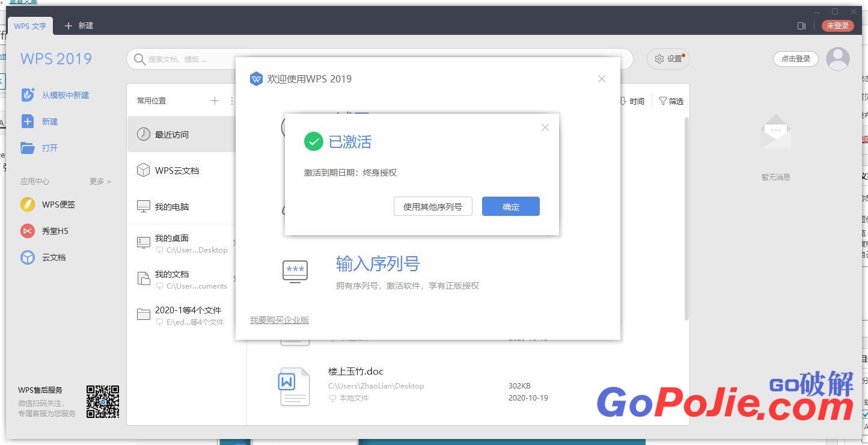Image resolution: width=868 pixels, height=445 pixels.
Task: Confirm activation with the 确定 button
Action: pos(510,206)
